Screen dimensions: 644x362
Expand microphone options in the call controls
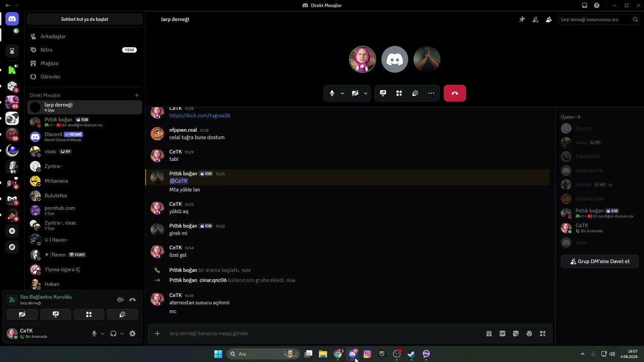(342, 93)
